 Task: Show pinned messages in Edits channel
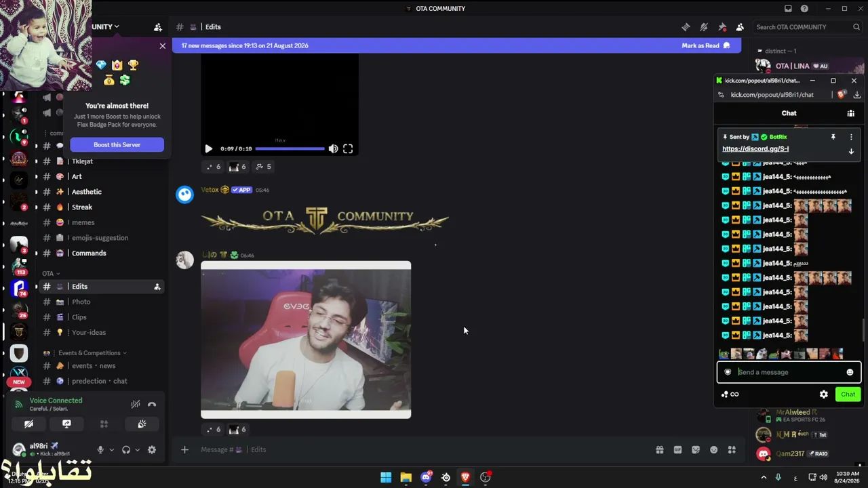pos(722,27)
